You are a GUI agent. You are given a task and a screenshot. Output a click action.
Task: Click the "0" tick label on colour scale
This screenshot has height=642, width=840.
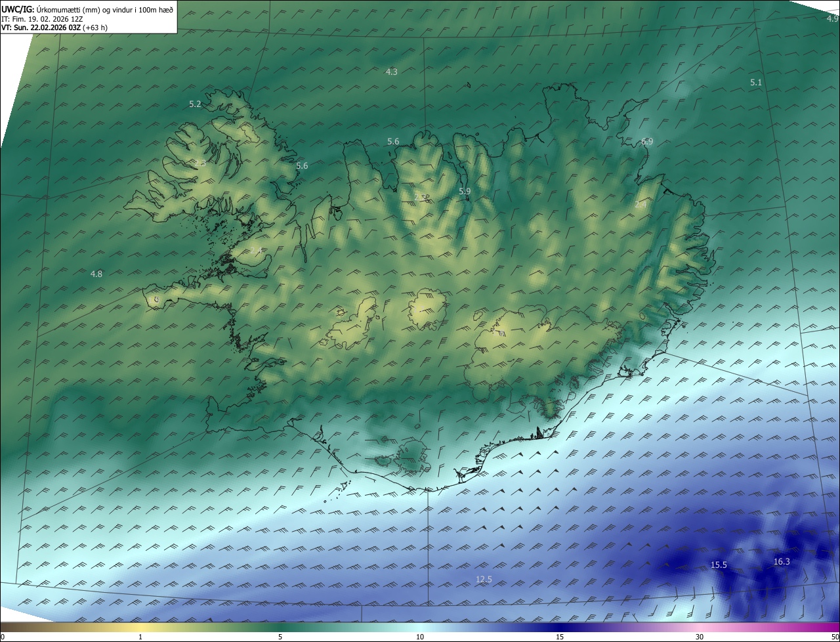click(x=3, y=637)
